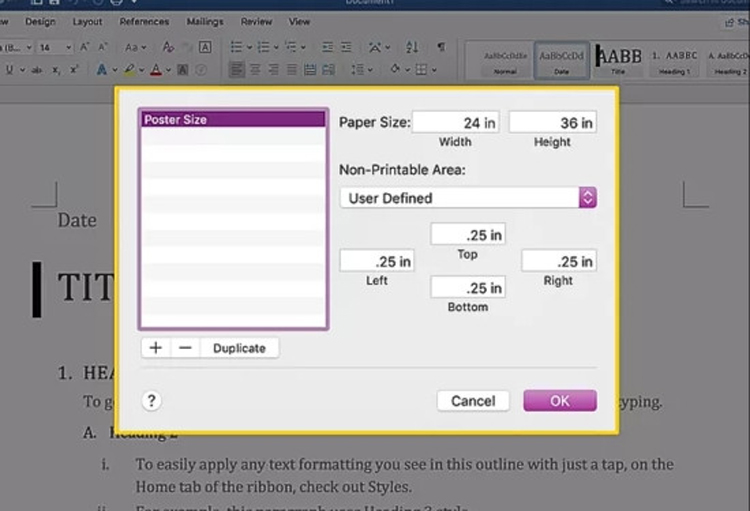Viewport: 750px width, 511px height.
Task: Add new custom paper size with plus
Action: click(x=155, y=348)
